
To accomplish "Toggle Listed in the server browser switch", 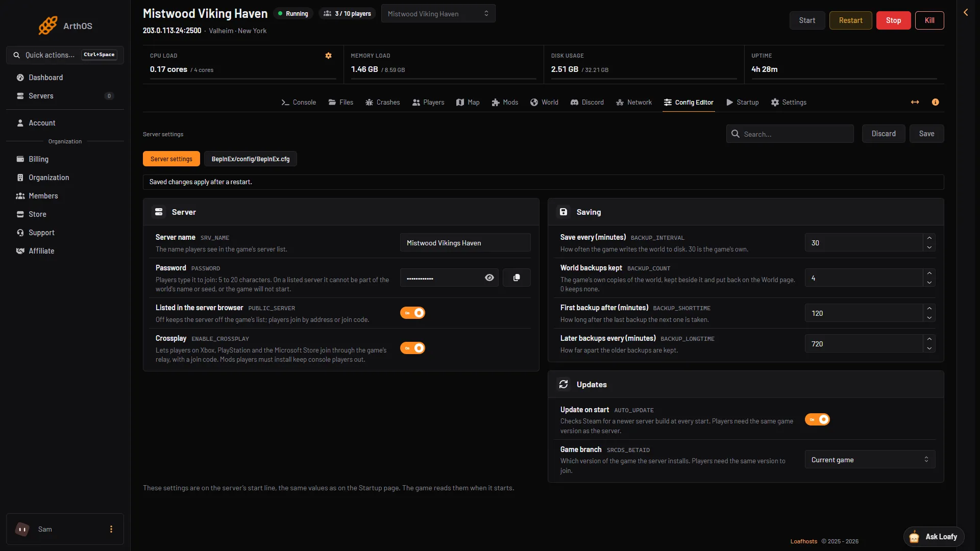I will pos(412,313).
